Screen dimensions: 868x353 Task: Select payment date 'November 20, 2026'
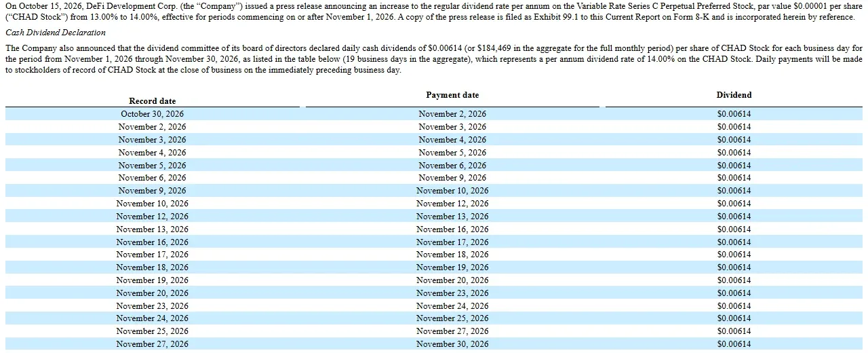pos(452,280)
